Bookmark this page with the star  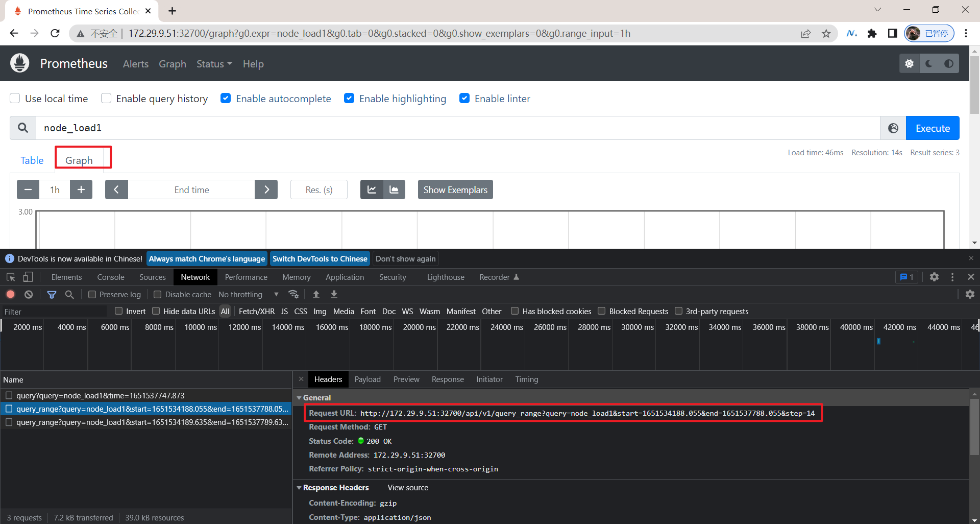[826, 34]
